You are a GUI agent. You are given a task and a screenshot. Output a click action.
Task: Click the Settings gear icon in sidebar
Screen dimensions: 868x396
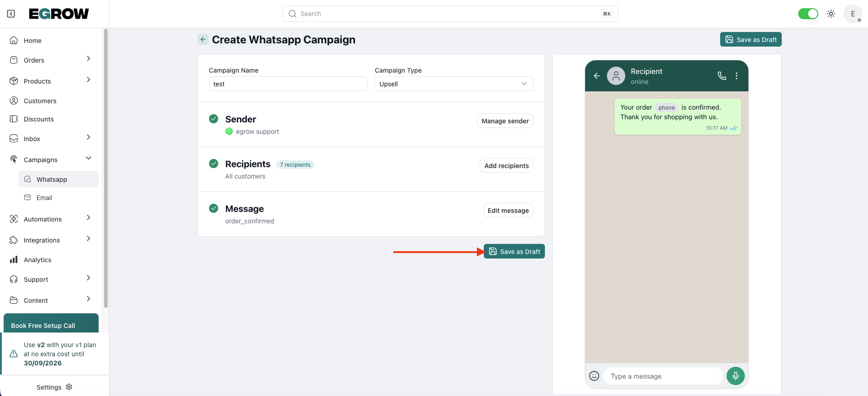(x=69, y=387)
